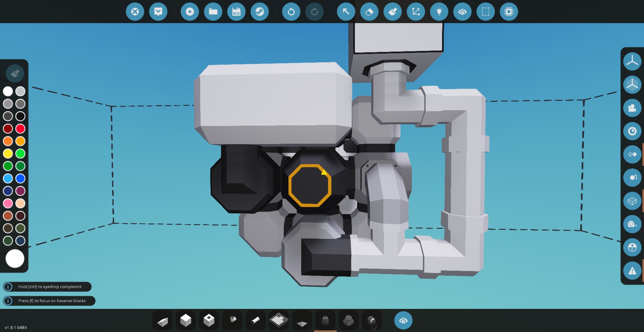The image size is (644, 332).
Task: Activate the dashed selection area tool
Action: click(486, 12)
